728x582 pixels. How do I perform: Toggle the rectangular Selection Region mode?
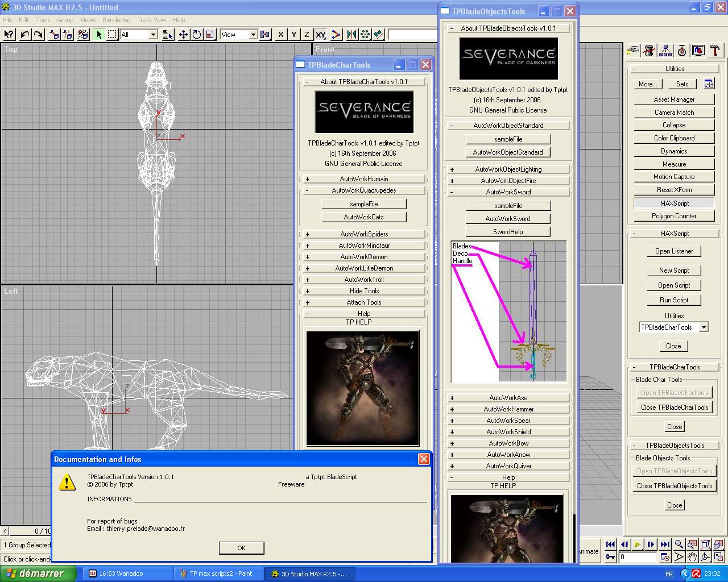[113, 35]
